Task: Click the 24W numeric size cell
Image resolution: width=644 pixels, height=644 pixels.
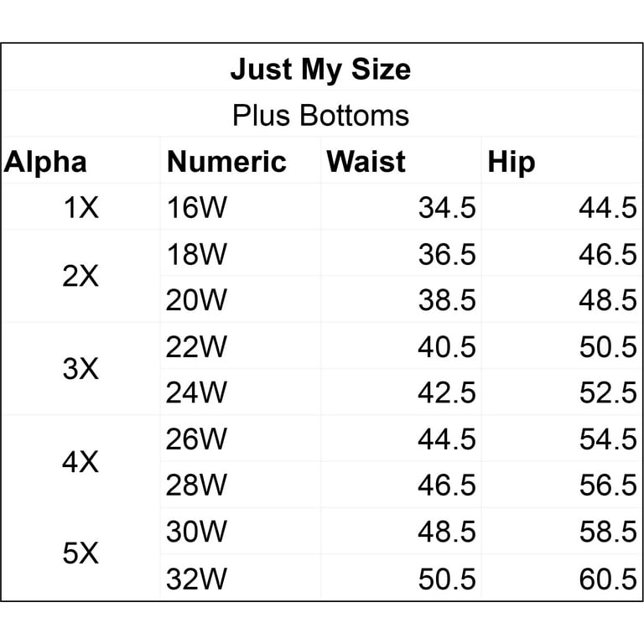Action: click(241, 392)
